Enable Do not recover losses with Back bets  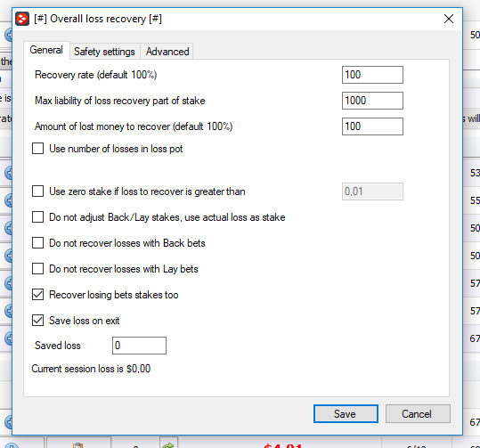click(38, 243)
